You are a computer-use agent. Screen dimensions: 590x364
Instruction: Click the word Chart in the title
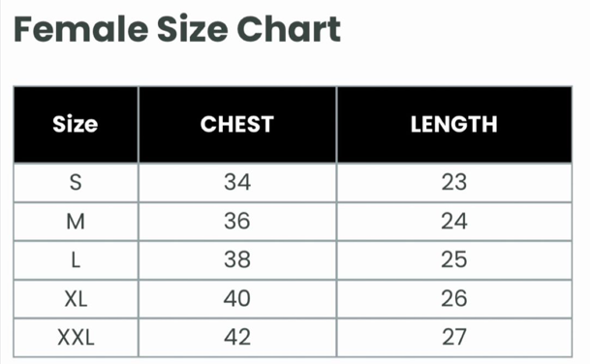(x=289, y=29)
